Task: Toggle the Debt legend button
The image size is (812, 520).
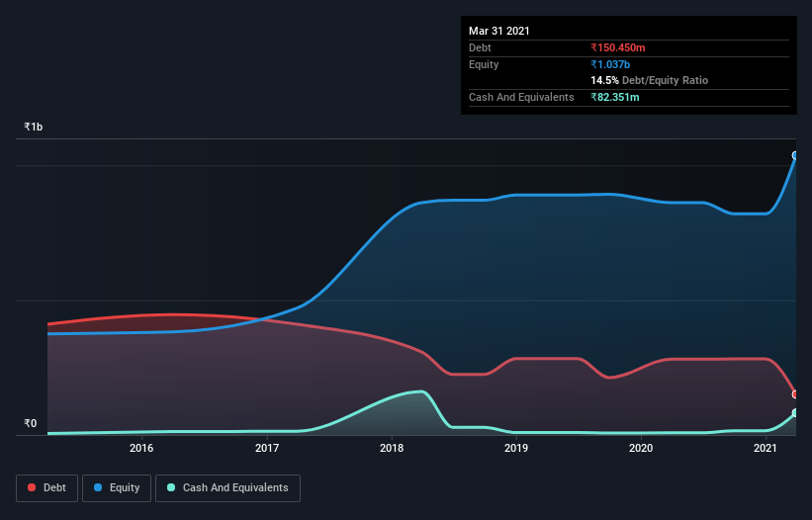Action: click(x=47, y=488)
